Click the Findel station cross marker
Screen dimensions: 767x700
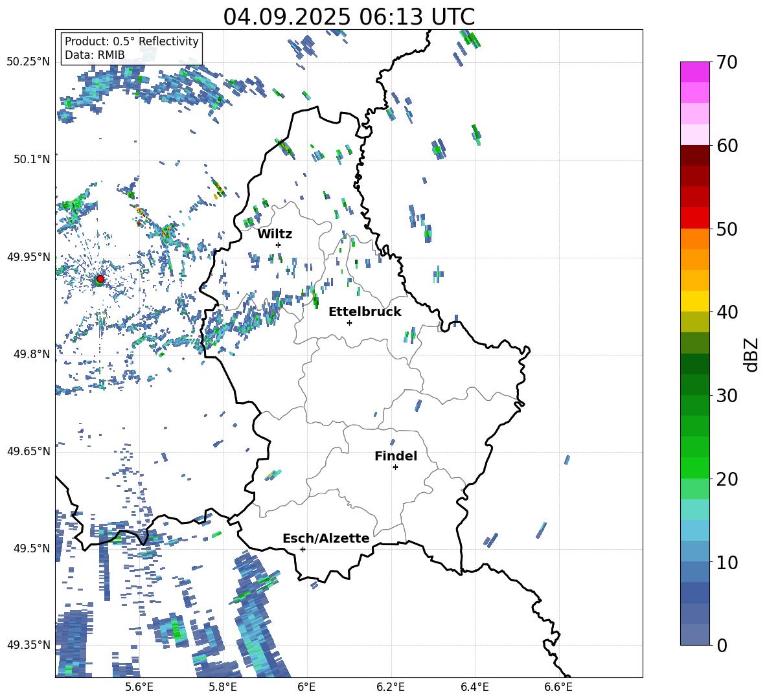(395, 468)
